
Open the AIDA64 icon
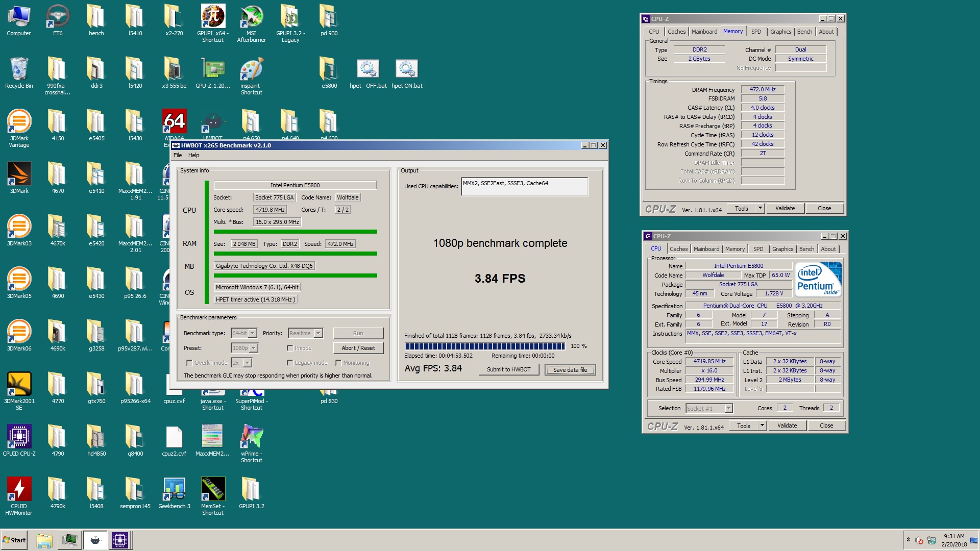coord(174,121)
